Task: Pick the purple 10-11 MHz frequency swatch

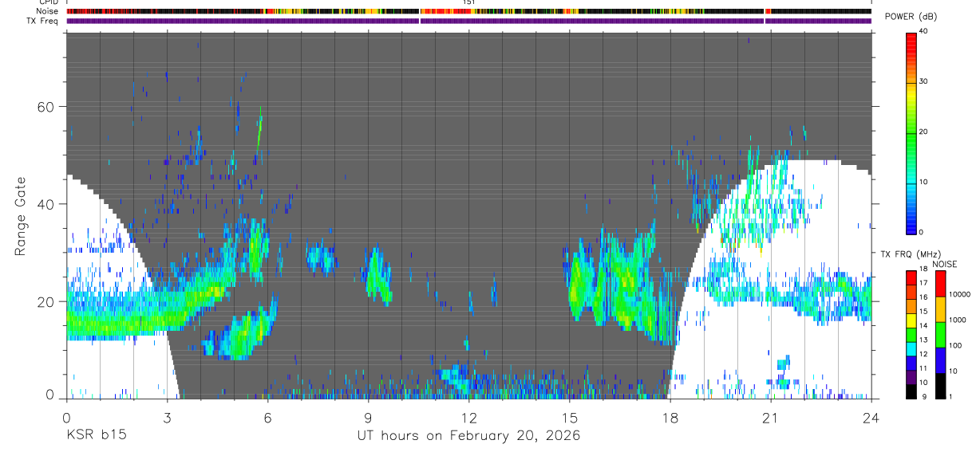Action: [x=911, y=377]
